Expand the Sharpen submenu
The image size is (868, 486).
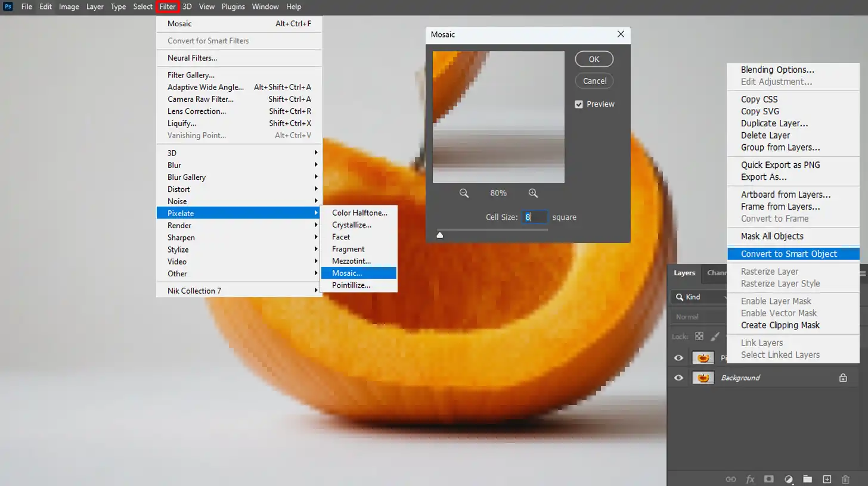(x=239, y=237)
